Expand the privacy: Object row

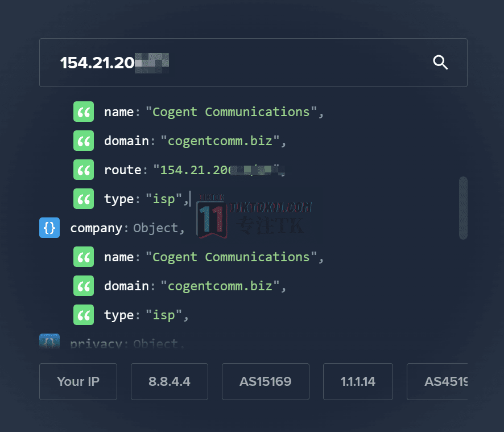[x=112, y=342]
